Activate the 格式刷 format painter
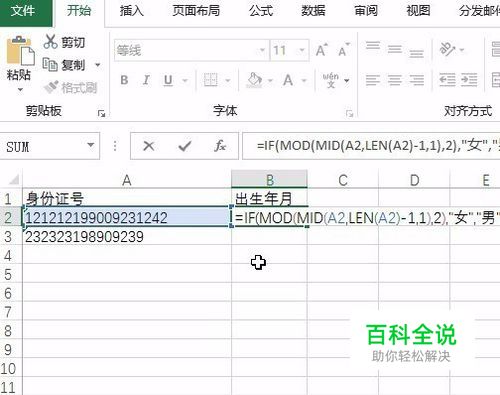Viewport: 500px width, 395px height. pyautogui.click(x=71, y=87)
